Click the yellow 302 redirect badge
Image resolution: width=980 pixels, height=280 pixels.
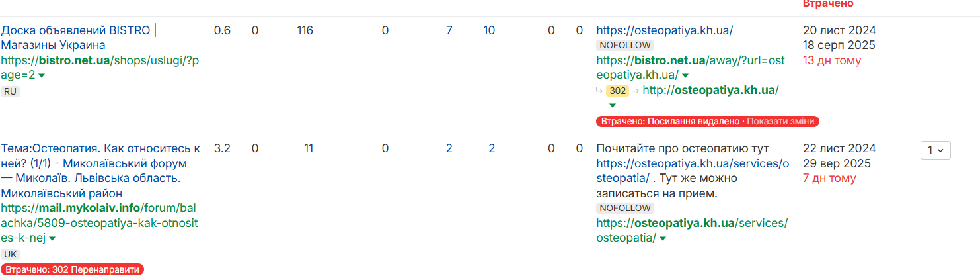pyautogui.click(x=618, y=91)
